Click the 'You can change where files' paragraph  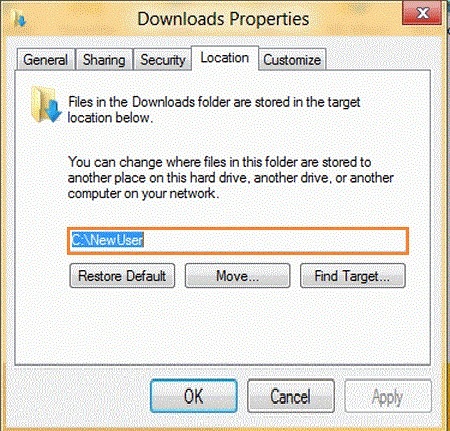click(x=231, y=178)
